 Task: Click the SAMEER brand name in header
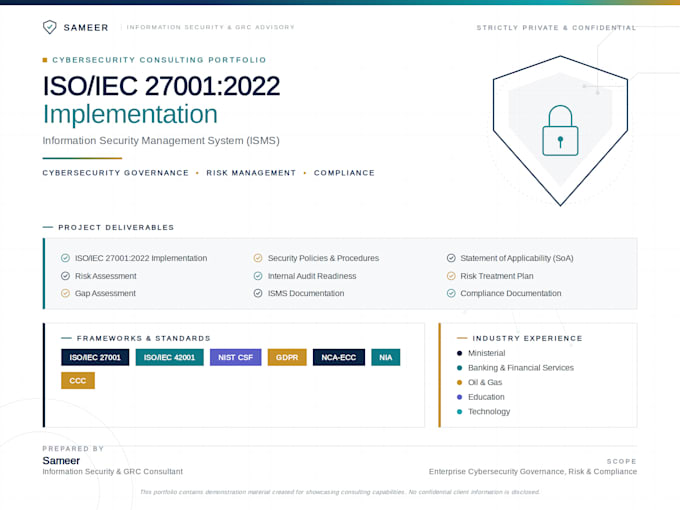[86, 27]
